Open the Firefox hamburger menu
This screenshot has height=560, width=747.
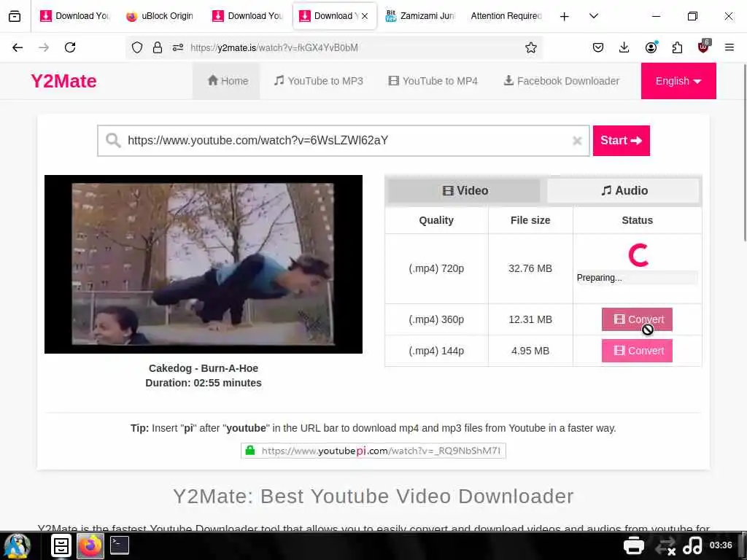pyautogui.click(x=729, y=47)
